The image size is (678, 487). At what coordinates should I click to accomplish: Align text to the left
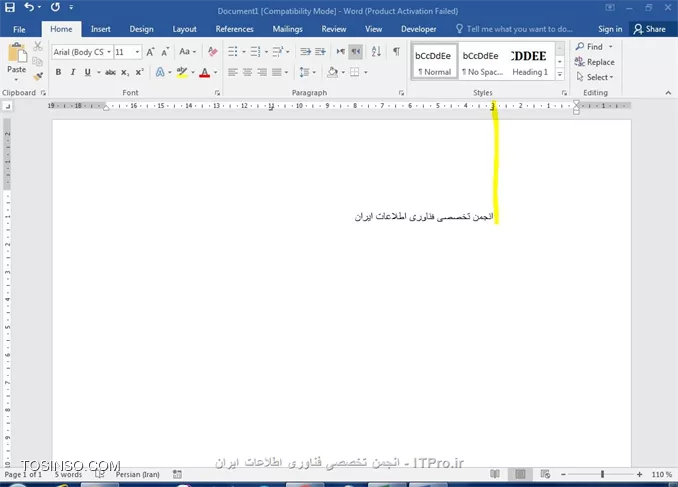pos(233,72)
